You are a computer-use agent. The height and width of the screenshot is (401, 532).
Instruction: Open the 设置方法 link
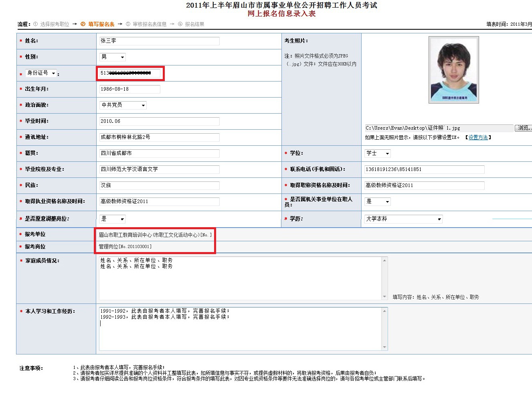click(x=478, y=137)
